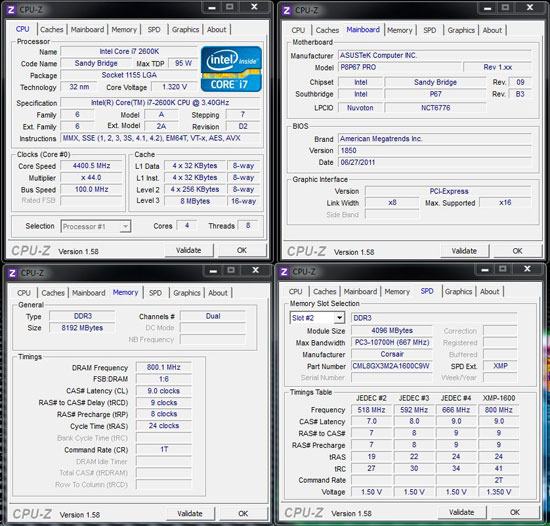
Task: Click the Channels value Dual
Action: pos(213,316)
